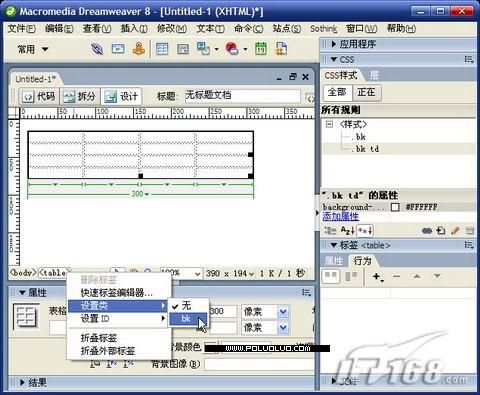The height and width of the screenshot is (395, 480).
Task: Show only set properties icon
Action: 365,230
